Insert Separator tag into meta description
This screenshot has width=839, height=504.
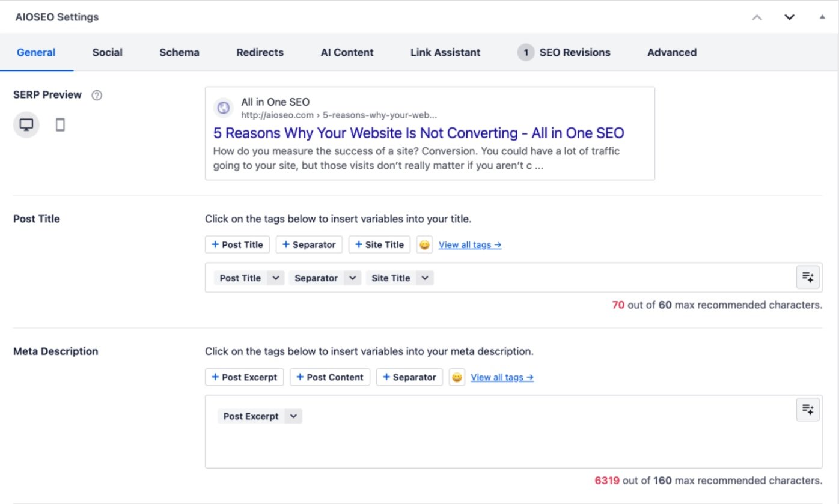[x=409, y=377]
